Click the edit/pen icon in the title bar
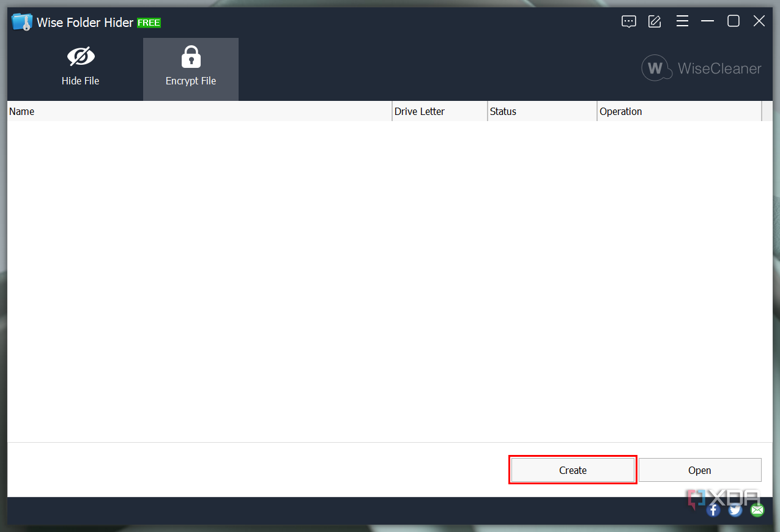This screenshot has height=532, width=780. pyautogui.click(x=655, y=21)
